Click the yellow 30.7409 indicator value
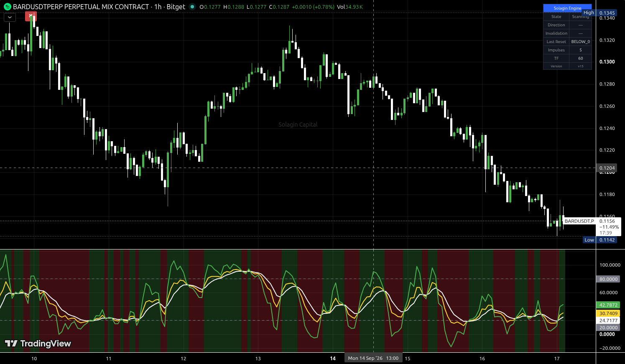The width and height of the screenshot is (625, 364). tap(608, 313)
